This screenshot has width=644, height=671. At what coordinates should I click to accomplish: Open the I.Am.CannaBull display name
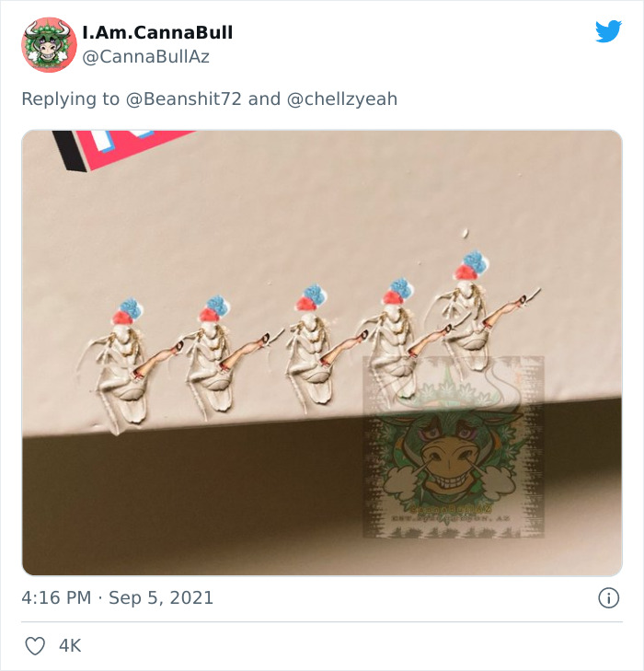click(157, 32)
